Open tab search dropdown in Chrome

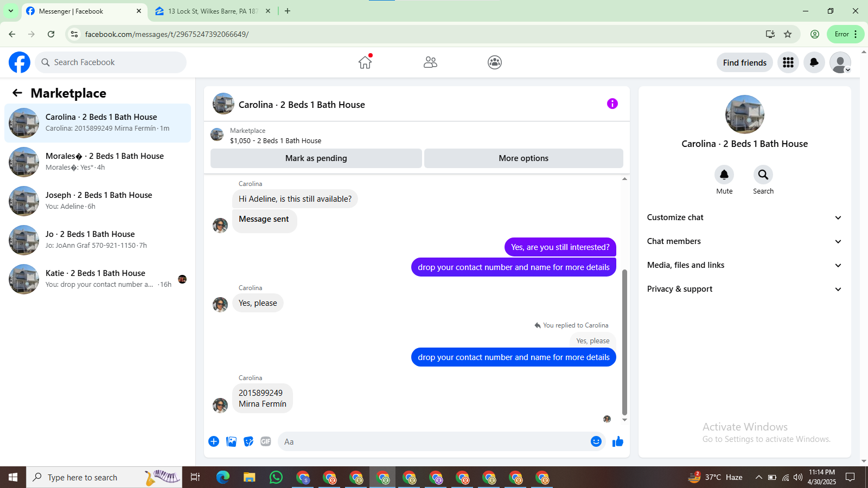coord(10,11)
